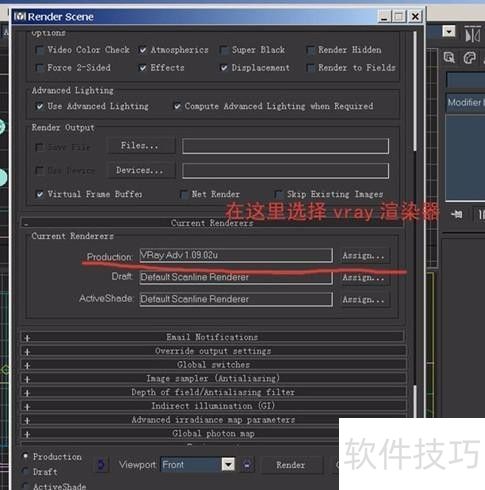
Task: Expand Image sampler (Antialiasing) rollout
Action: [213, 379]
